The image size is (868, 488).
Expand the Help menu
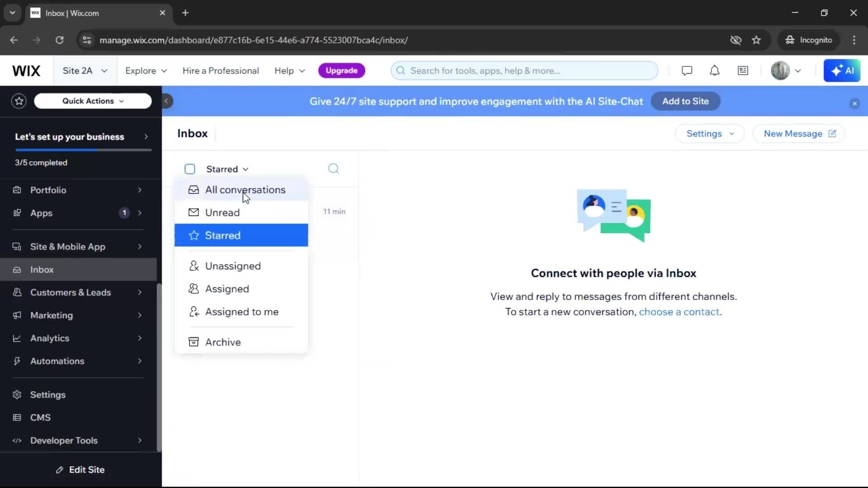coord(290,71)
